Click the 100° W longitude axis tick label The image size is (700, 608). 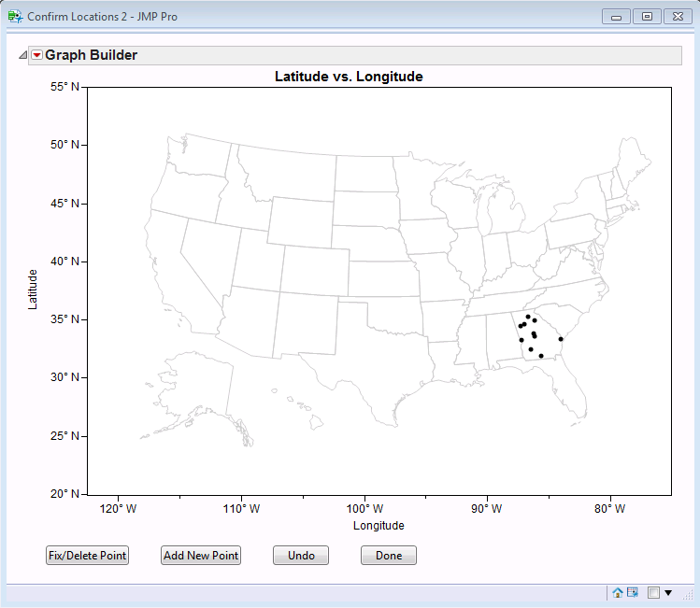point(364,508)
